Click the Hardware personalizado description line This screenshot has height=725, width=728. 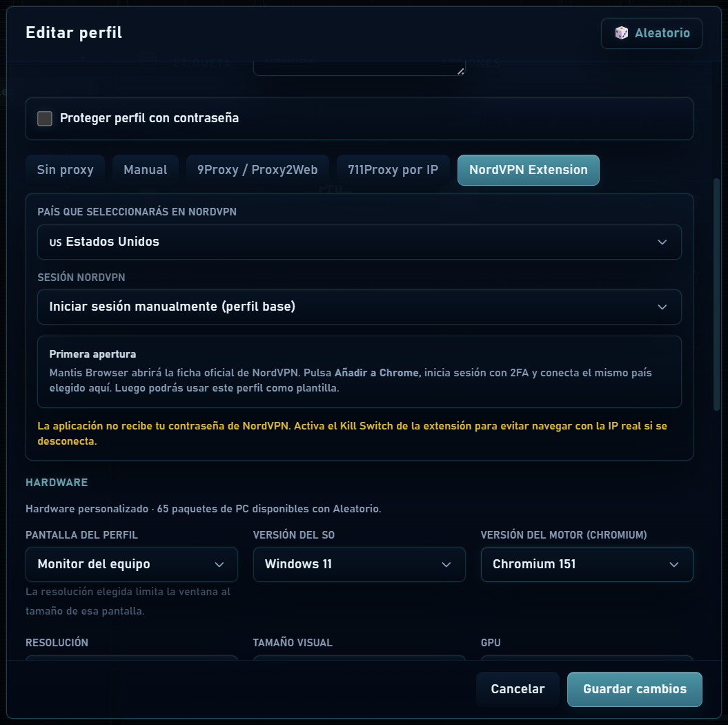tap(204, 509)
